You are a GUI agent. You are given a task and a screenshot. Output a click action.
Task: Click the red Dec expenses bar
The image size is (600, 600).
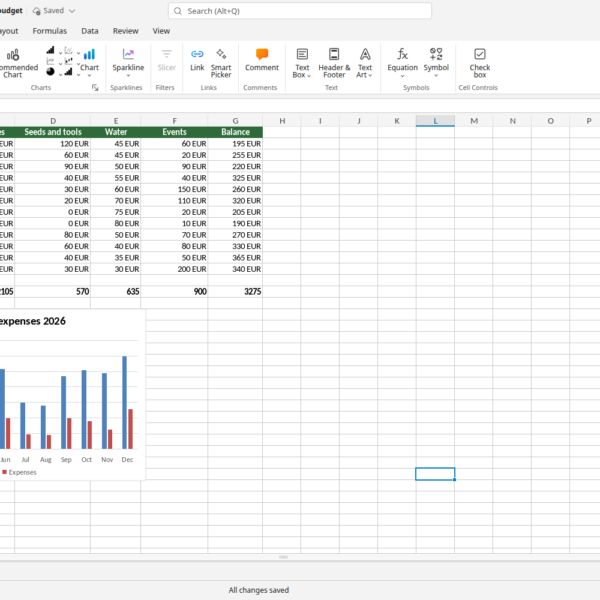(x=130, y=429)
